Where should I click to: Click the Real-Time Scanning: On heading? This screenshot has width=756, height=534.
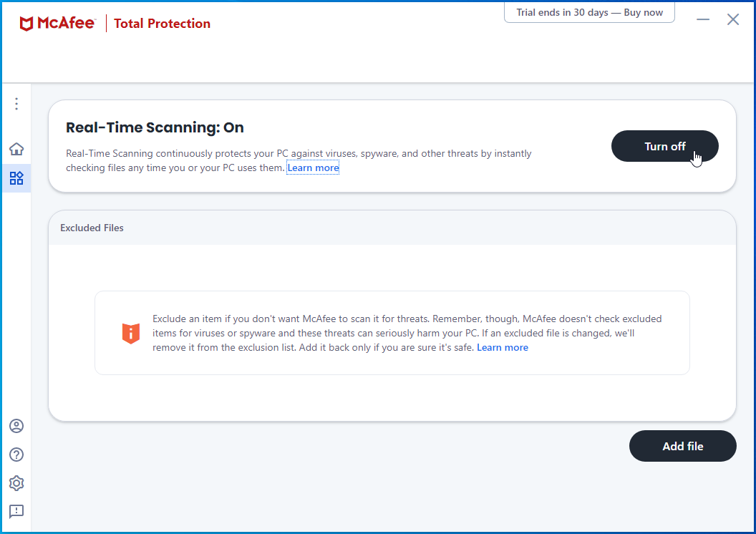click(x=155, y=127)
